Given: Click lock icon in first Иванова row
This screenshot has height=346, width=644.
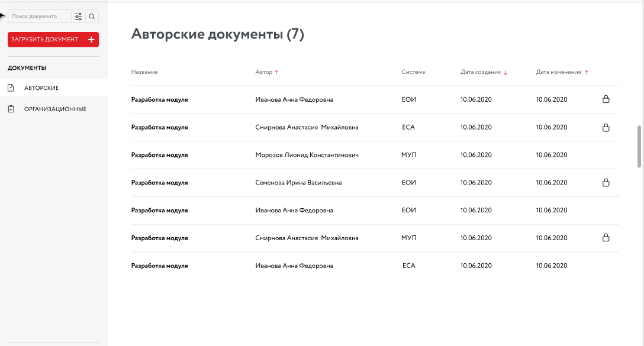Looking at the screenshot, I should point(606,99).
